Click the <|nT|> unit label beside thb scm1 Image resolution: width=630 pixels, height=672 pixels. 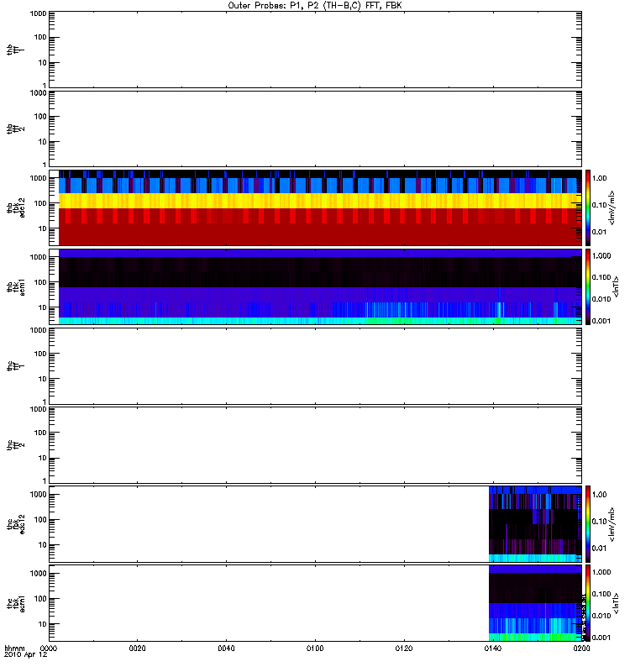[x=616, y=286]
